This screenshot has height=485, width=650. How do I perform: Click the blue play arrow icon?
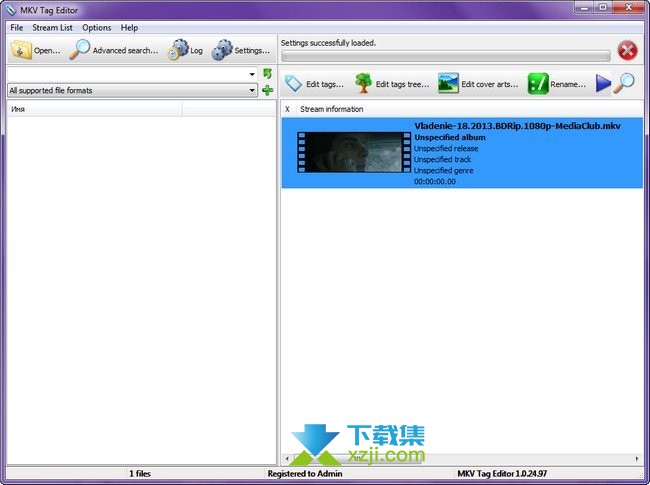pos(603,84)
